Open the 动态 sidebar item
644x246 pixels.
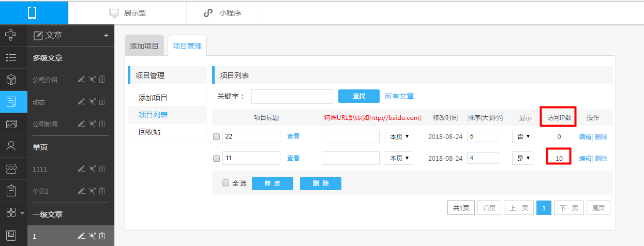(39, 102)
